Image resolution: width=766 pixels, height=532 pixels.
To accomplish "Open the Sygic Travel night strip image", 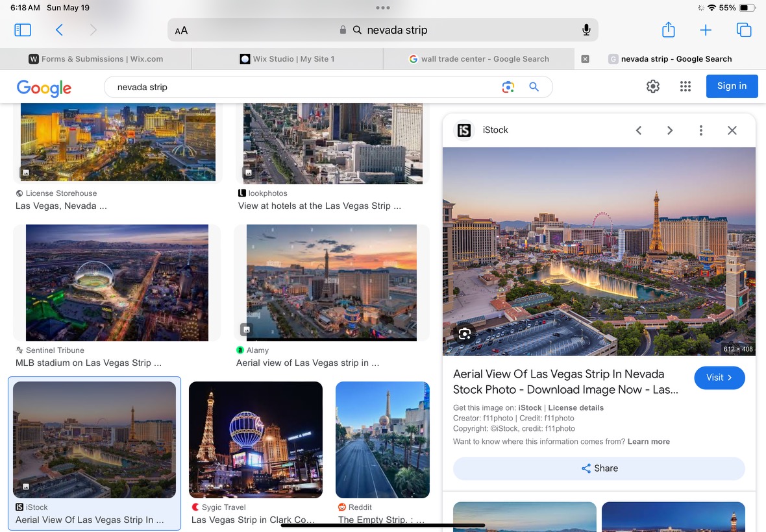I will (256, 440).
